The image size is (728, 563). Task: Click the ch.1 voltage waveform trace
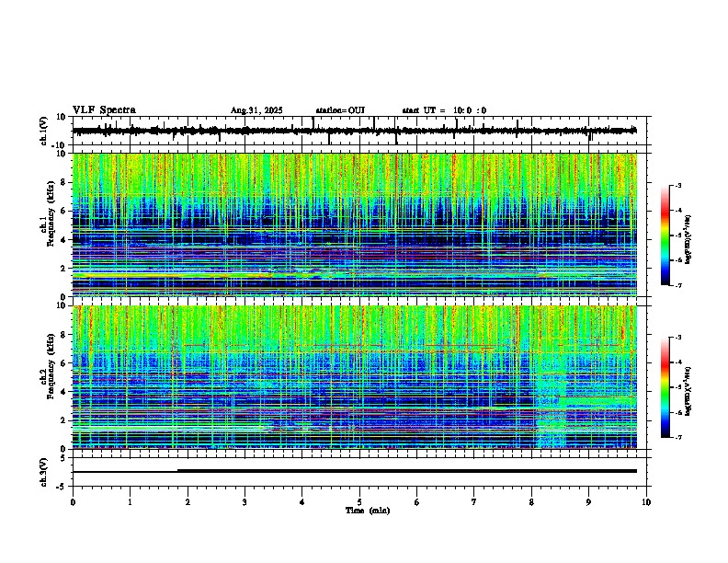(x=354, y=131)
